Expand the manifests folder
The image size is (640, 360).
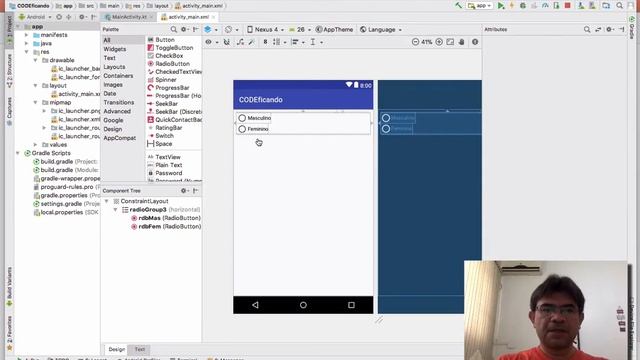27,35
